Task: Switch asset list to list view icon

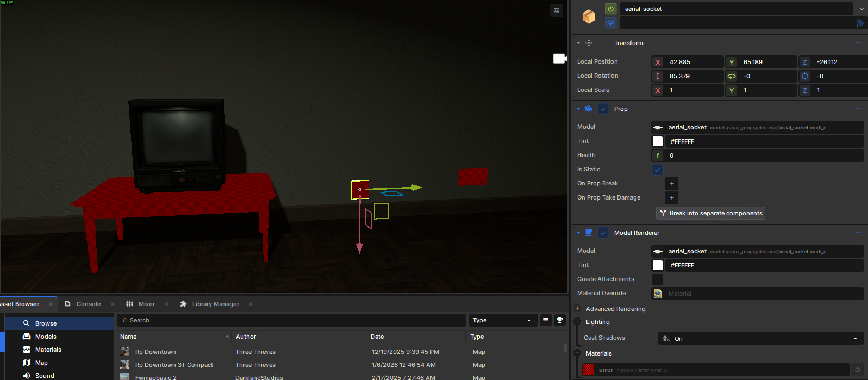Action: (546, 320)
